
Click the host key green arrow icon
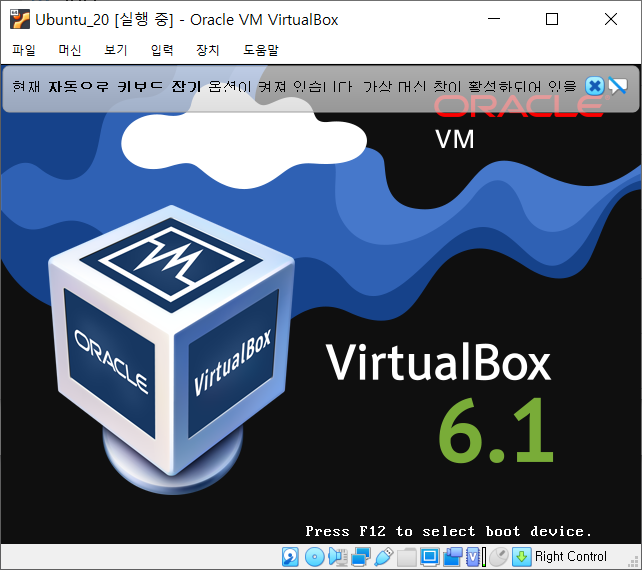522,557
